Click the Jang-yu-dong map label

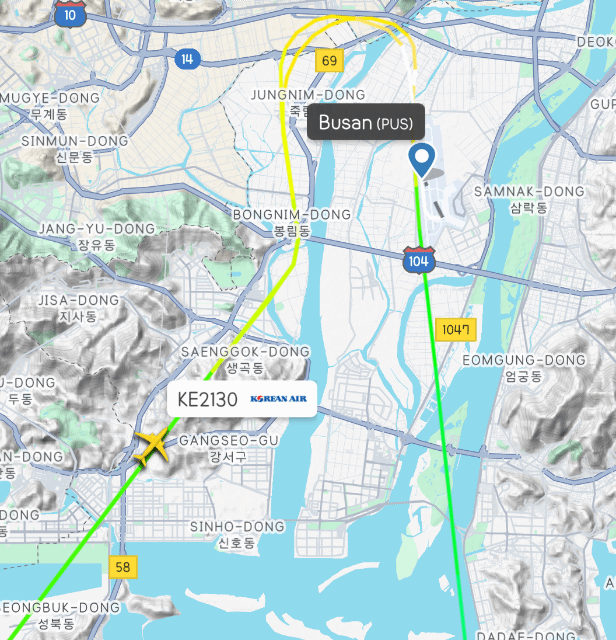[x=97, y=237]
